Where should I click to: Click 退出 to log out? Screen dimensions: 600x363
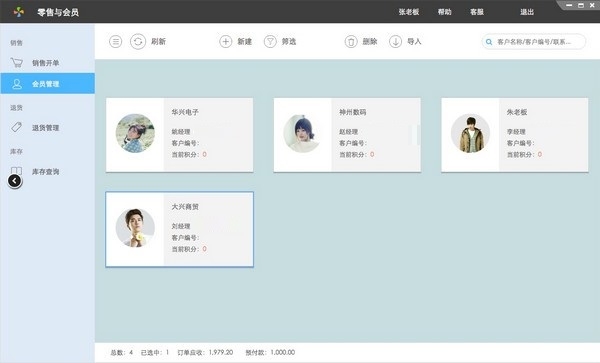[x=527, y=12]
